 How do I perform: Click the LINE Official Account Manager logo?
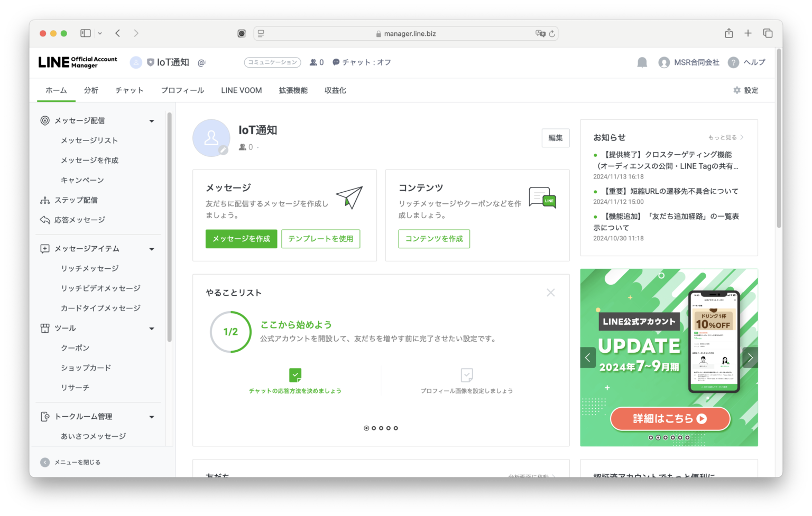77,62
